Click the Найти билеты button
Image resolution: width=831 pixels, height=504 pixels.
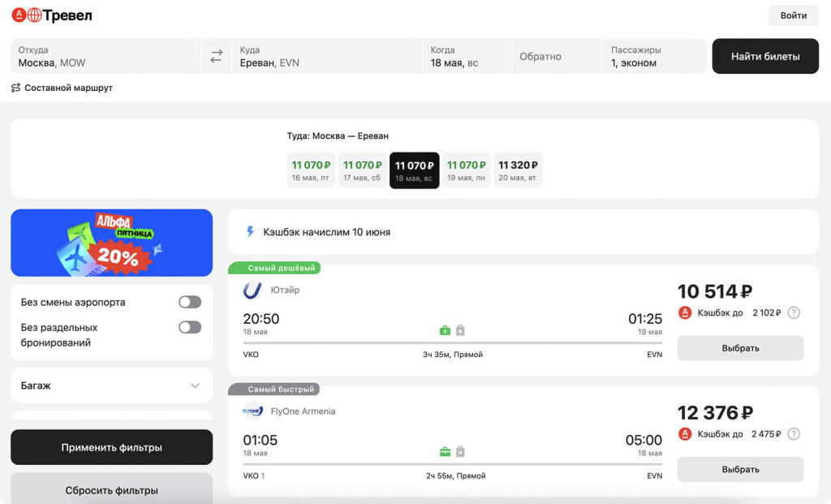click(765, 56)
